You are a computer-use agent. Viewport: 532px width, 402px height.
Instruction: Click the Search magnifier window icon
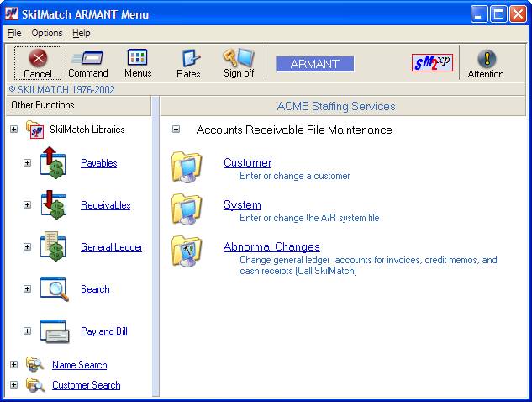55,289
